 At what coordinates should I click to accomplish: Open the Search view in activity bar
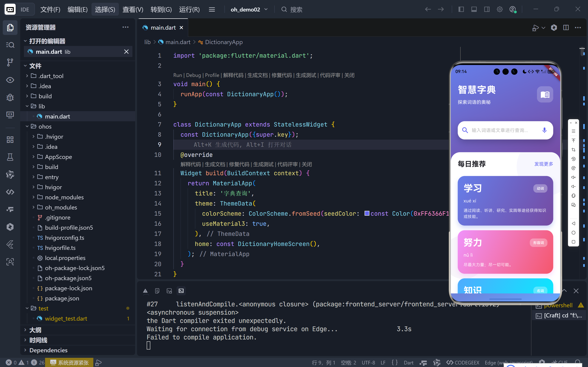tap(10, 45)
